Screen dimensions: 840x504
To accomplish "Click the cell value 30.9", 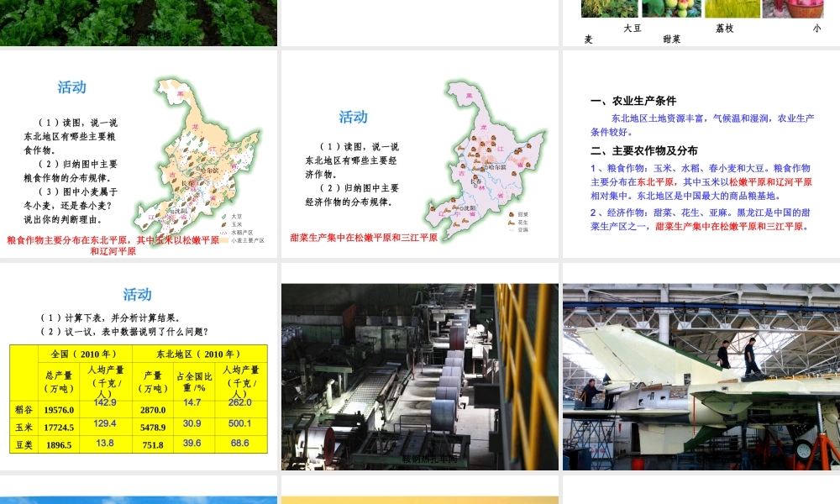I will [192, 423].
